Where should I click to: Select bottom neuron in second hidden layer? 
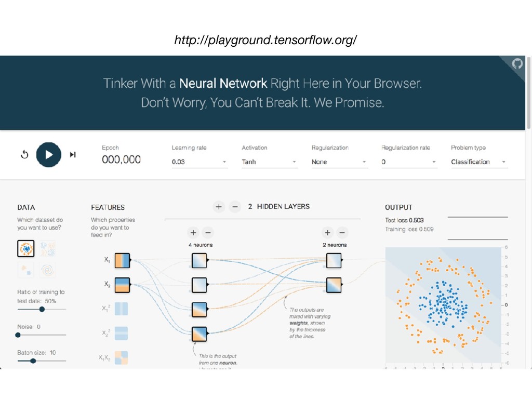(334, 285)
